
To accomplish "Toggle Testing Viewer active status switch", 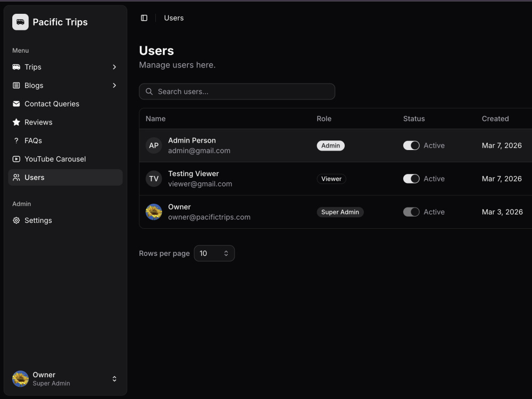I will click(x=411, y=179).
